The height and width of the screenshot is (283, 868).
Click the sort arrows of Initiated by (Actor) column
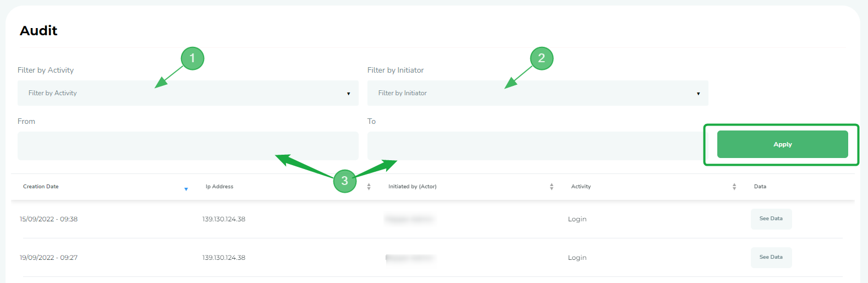(551, 187)
